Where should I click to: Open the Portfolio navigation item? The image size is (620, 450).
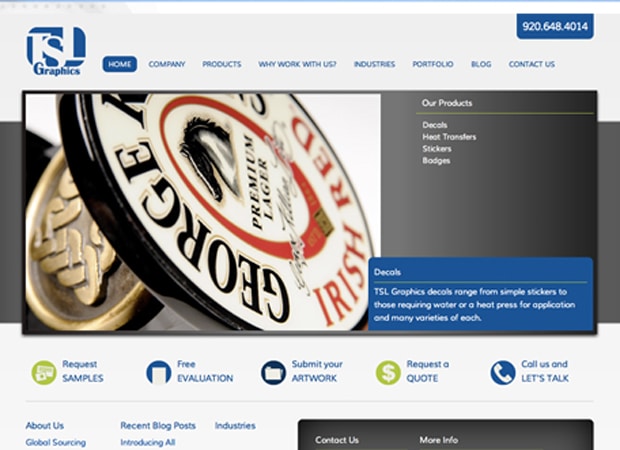(x=433, y=64)
